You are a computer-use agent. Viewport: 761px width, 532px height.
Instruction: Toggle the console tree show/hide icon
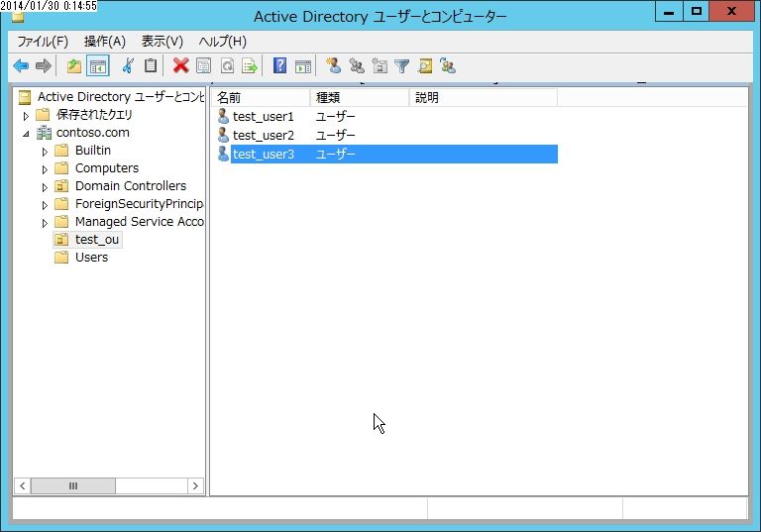tap(97, 66)
